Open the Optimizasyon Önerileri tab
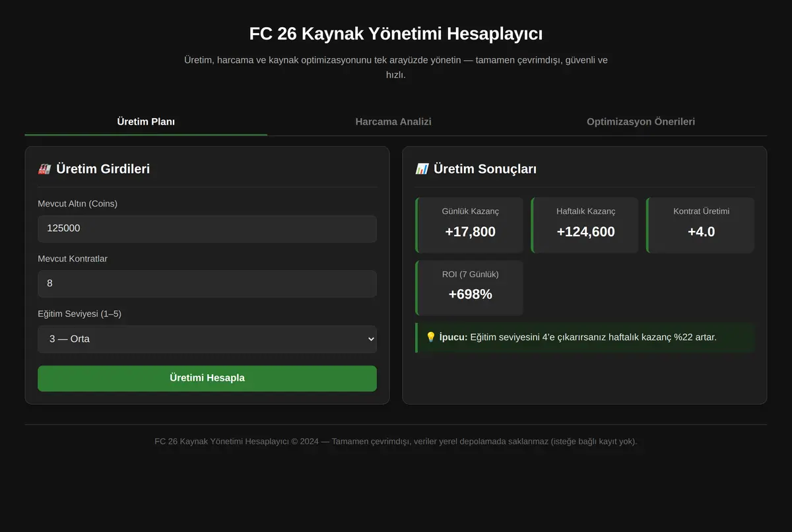 click(x=641, y=121)
